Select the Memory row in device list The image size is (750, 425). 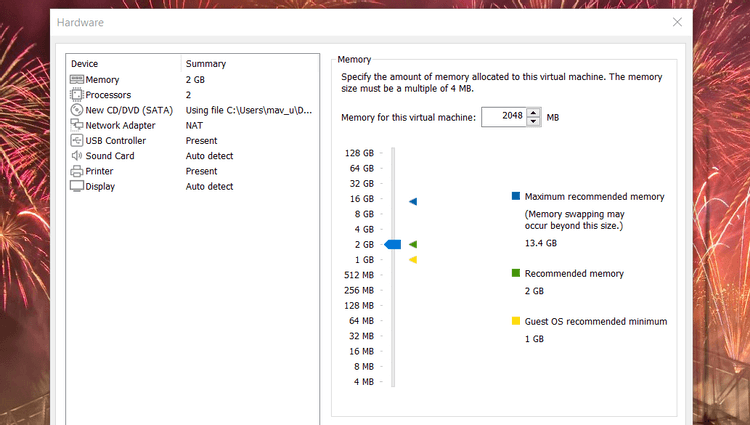point(192,79)
